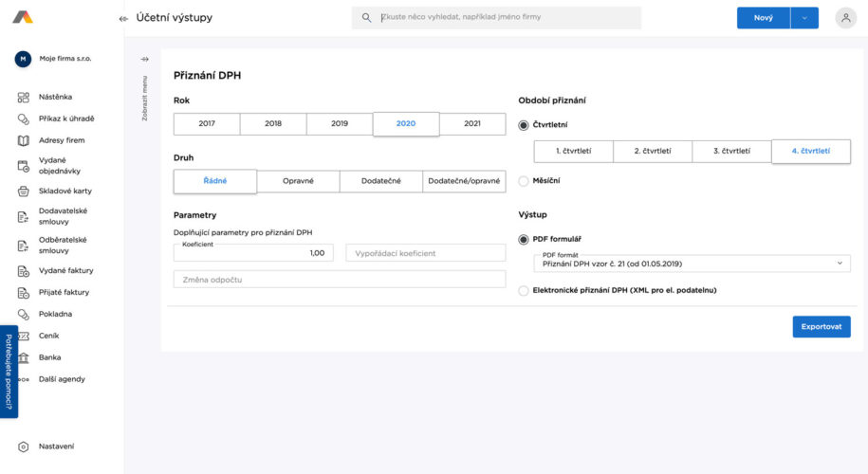The height and width of the screenshot is (474, 868).
Task: Switch to the Opravné type tab
Action: point(298,180)
